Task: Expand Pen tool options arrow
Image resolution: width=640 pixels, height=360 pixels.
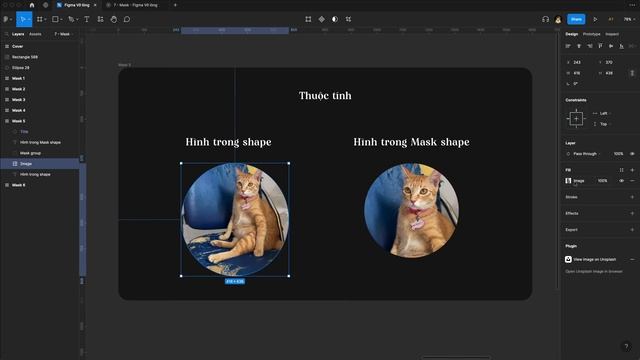Action: tap(77, 20)
